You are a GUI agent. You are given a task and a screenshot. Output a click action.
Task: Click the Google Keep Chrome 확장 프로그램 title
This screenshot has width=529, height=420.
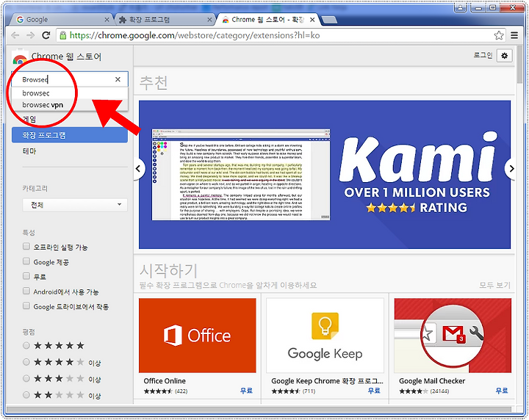pyautogui.click(x=327, y=381)
